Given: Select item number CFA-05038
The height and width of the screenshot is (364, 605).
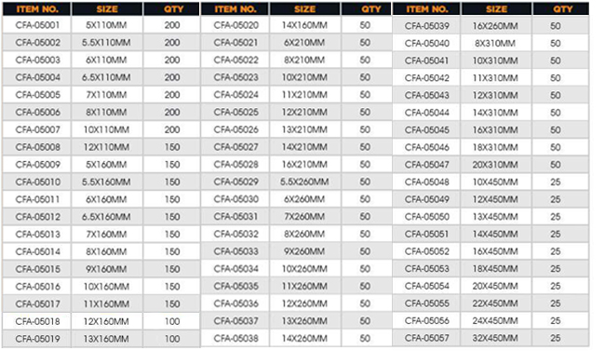Looking at the screenshot, I should point(236,339).
